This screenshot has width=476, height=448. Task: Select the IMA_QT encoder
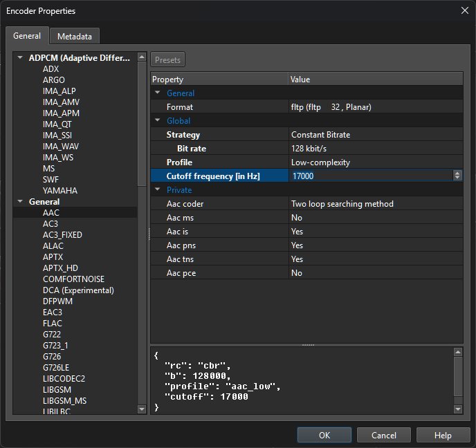point(57,124)
